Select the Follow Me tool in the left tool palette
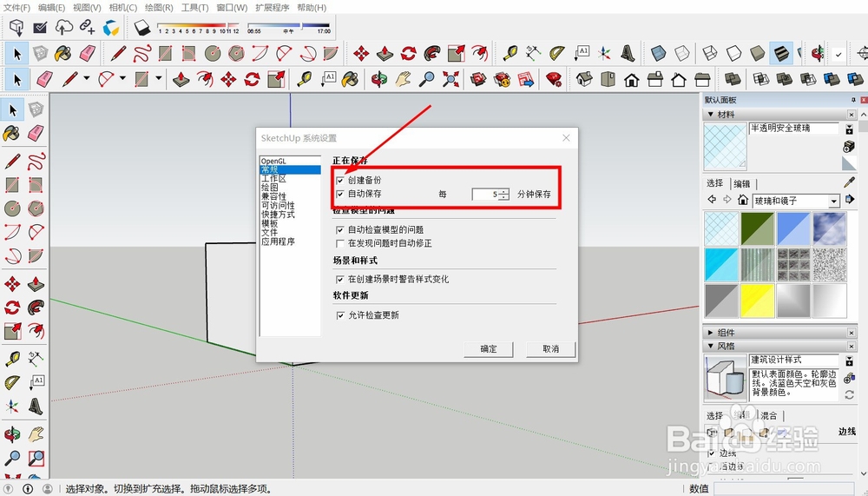Image resolution: width=868 pixels, height=496 pixels. point(36,308)
